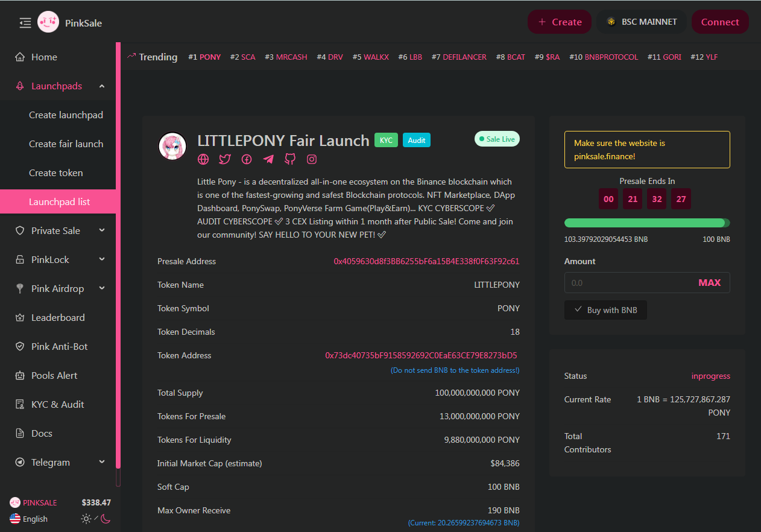Click the US flag language icon
The height and width of the screenshot is (532, 761).
pyautogui.click(x=15, y=519)
